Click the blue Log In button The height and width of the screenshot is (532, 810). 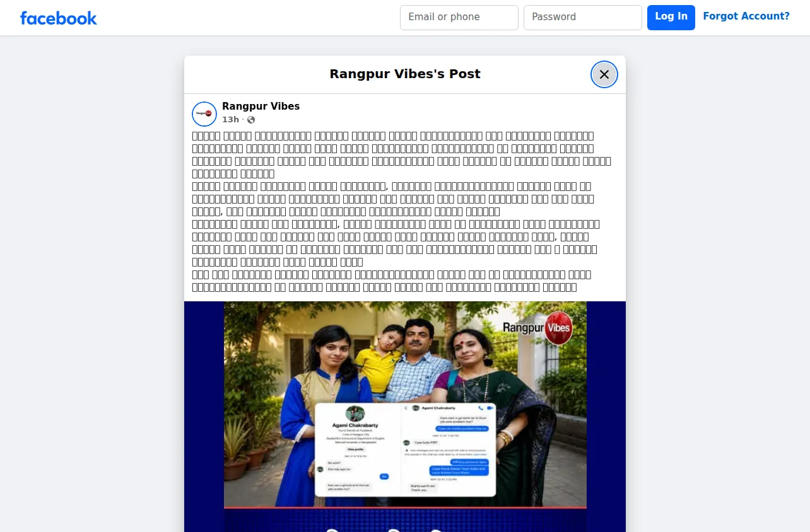click(x=671, y=18)
